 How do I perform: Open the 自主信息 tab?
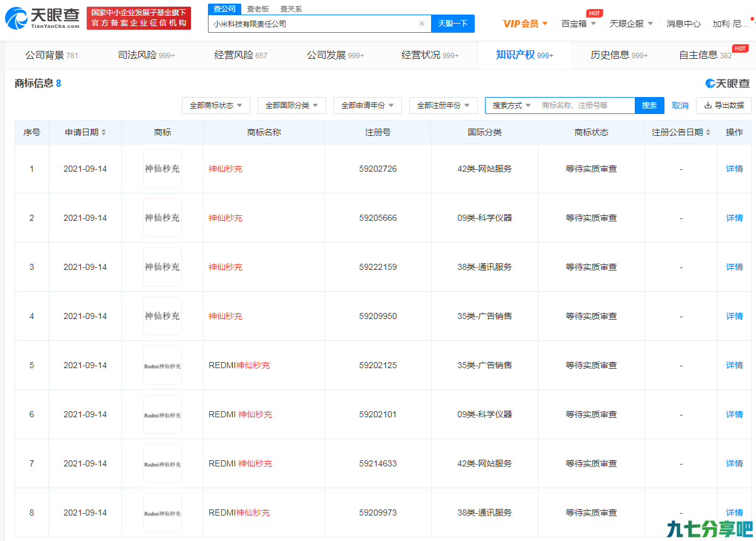pyautogui.click(x=705, y=55)
